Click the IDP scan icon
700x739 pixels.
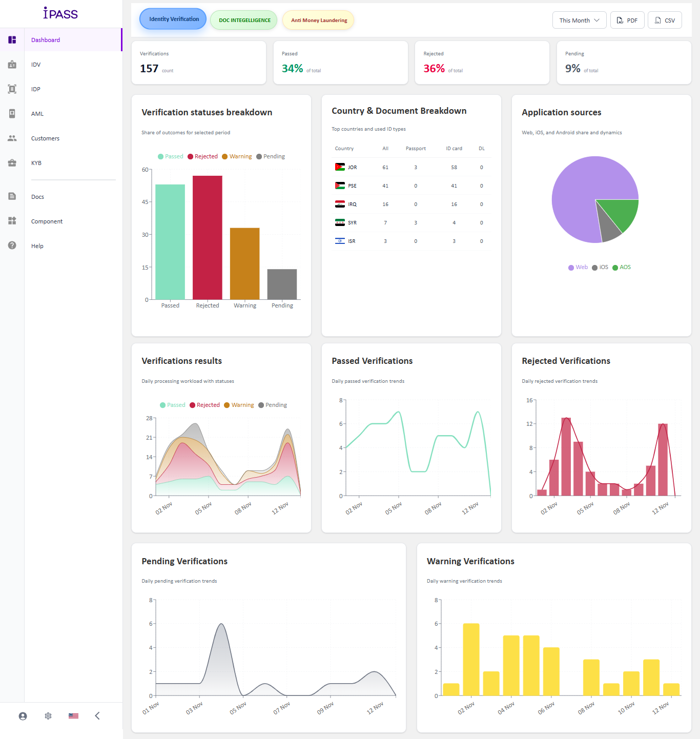pos(12,89)
